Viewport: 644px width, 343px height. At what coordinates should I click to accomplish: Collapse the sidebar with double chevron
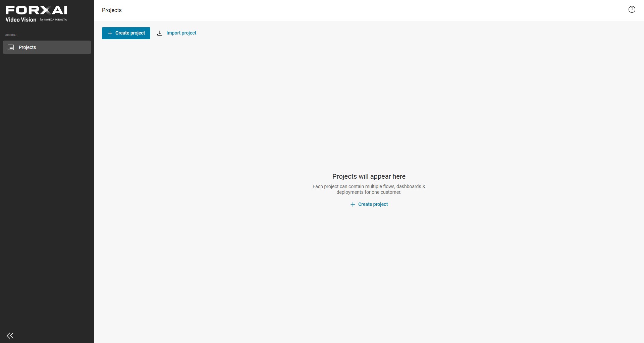(10, 336)
